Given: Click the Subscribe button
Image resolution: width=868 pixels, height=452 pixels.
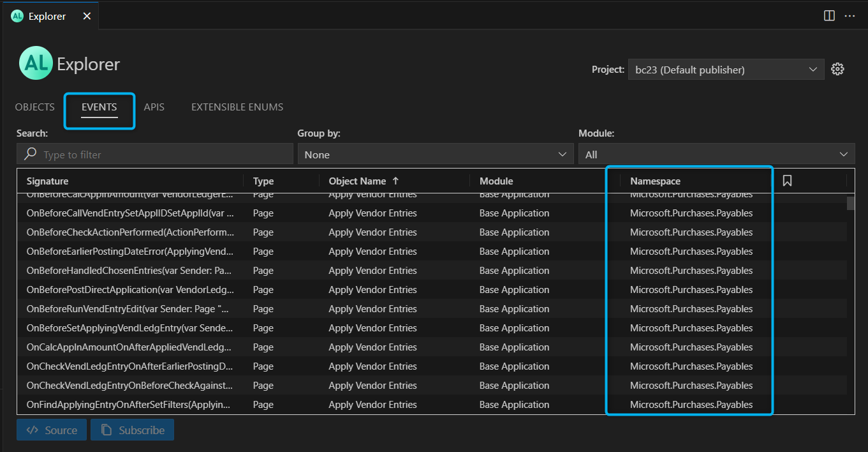Looking at the screenshot, I should 132,430.
